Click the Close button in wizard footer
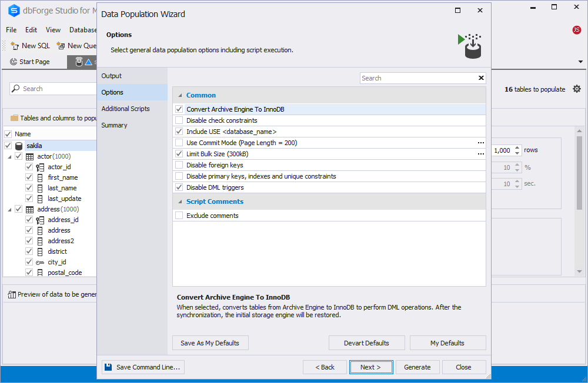The image size is (588, 383). 464,367
